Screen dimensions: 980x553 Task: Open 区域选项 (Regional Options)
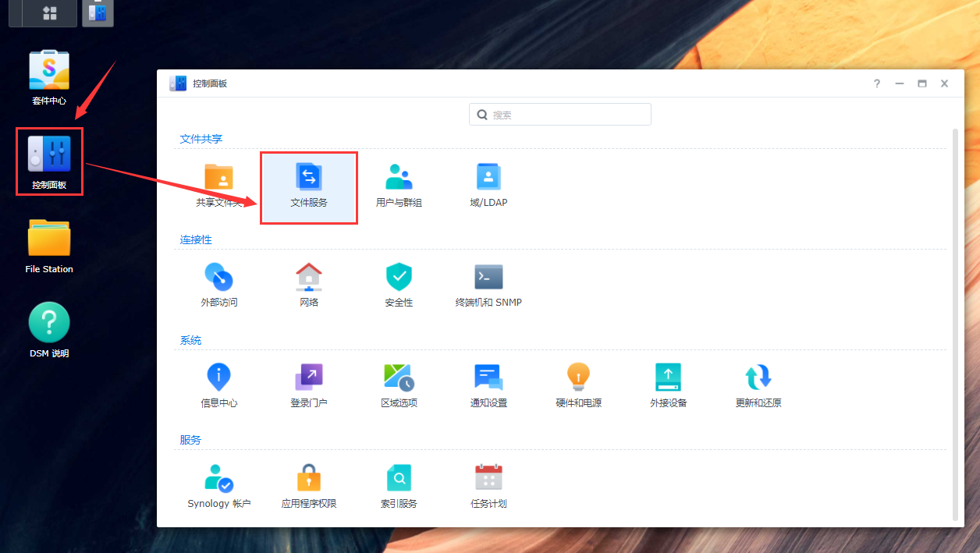tap(399, 385)
